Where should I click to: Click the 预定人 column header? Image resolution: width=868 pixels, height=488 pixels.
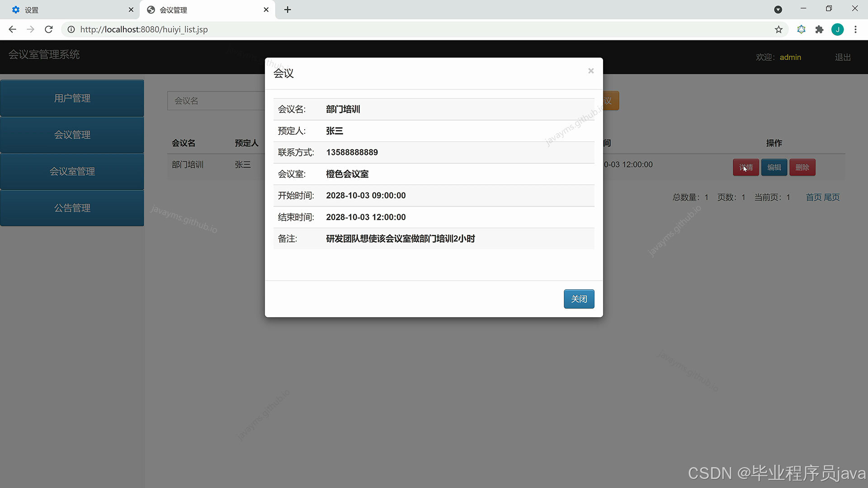246,143
